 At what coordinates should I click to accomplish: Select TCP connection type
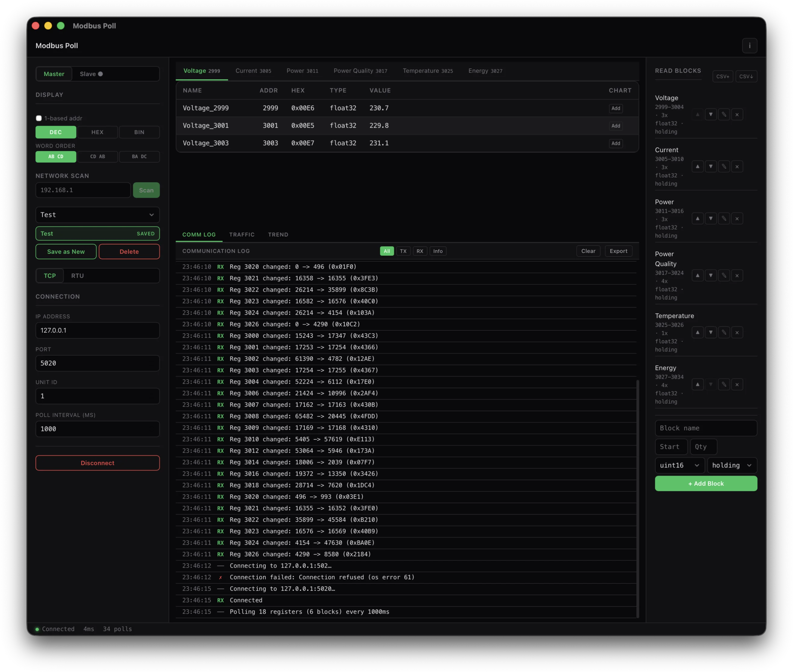tap(50, 276)
